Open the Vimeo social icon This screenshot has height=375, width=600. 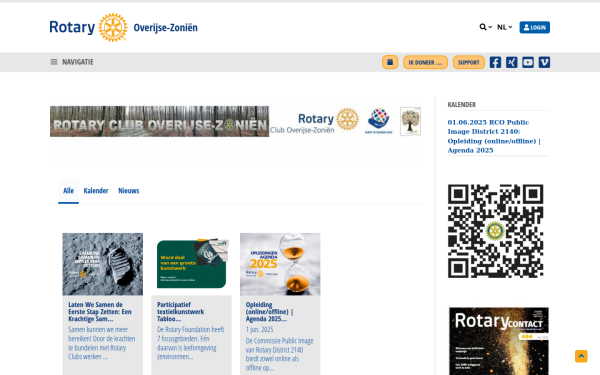544,62
